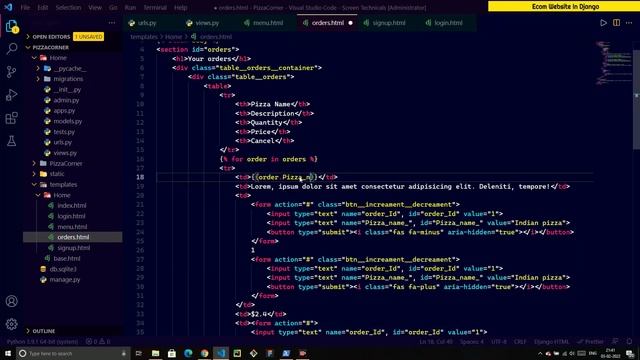The height and width of the screenshot is (360, 640).
Task: Open Problems from errors warnings status
Action: tap(98, 342)
